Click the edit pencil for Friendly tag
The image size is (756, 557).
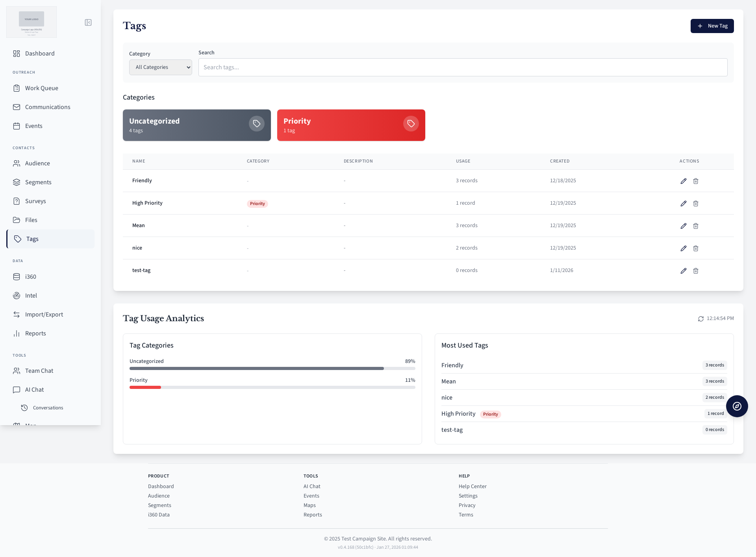point(684,181)
